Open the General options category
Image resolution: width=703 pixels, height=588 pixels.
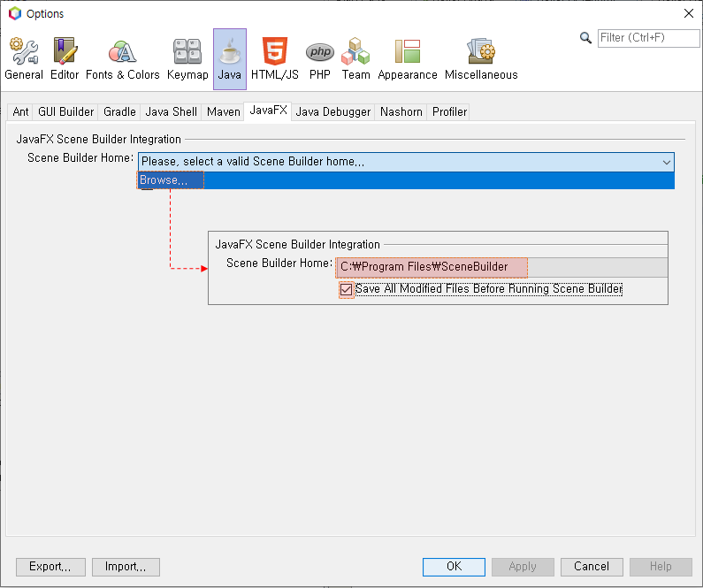click(24, 59)
